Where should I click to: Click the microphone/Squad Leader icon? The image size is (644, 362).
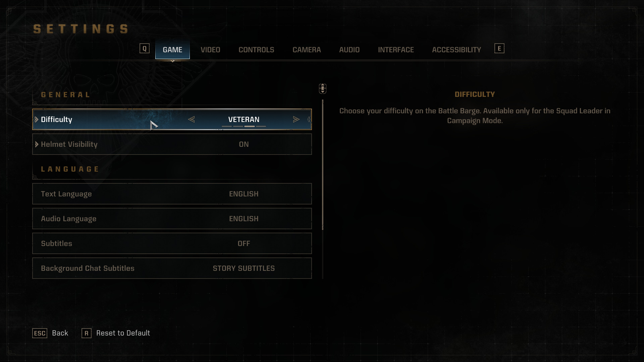pyautogui.click(x=322, y=88)
